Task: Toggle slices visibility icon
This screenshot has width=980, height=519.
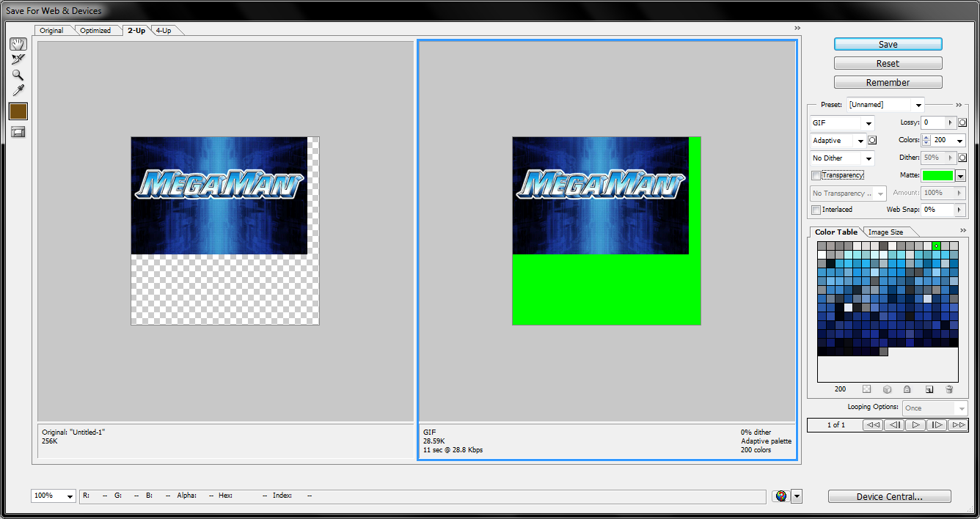Action: click(18, 132)
